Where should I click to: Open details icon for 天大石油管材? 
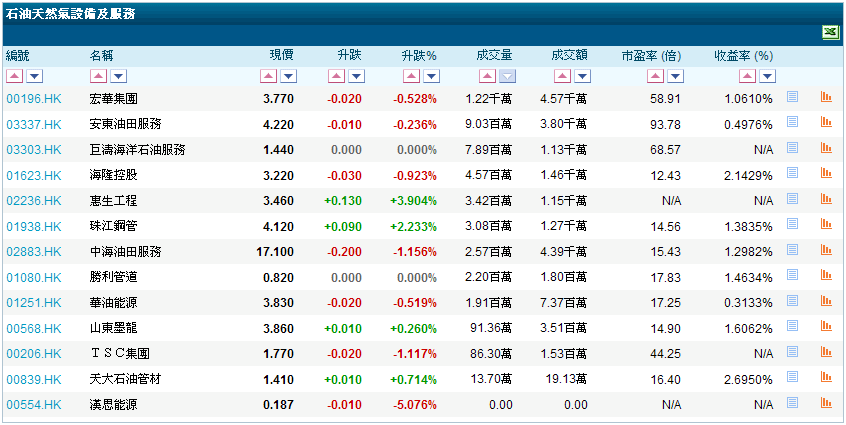point(792,377)
